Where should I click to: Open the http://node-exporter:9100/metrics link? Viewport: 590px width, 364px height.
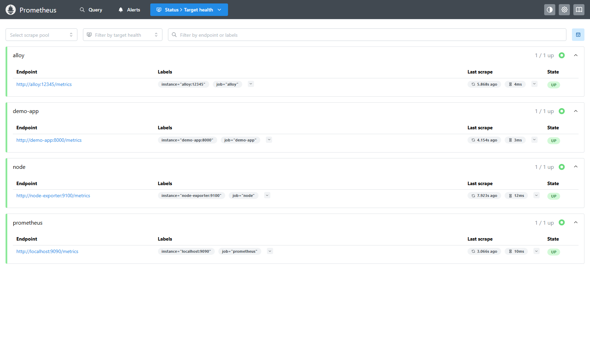tap(53, 196)
